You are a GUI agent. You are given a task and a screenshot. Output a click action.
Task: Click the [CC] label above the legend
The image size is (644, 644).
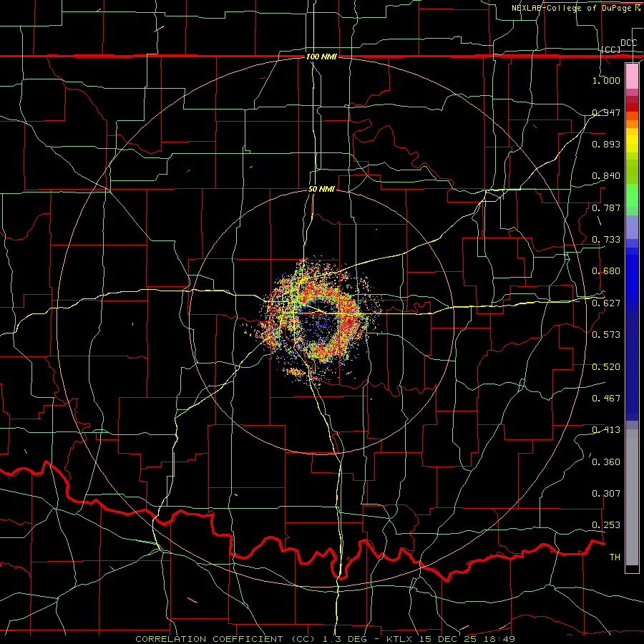tap(611, 49)
